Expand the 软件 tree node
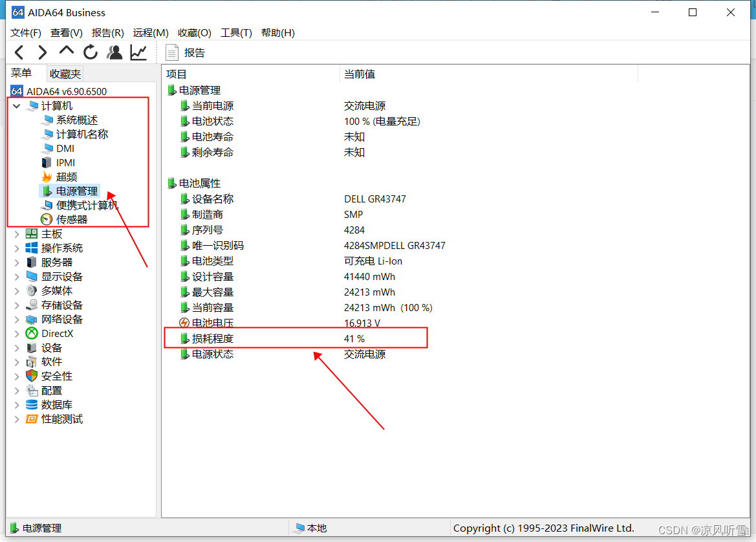 pos(17,362)
